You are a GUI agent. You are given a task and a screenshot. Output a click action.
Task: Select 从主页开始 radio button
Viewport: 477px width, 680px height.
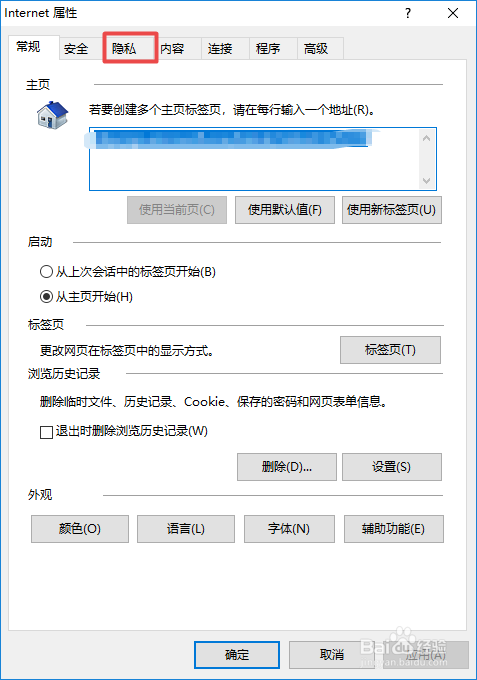pyautogui.click(x=46, y=297)
